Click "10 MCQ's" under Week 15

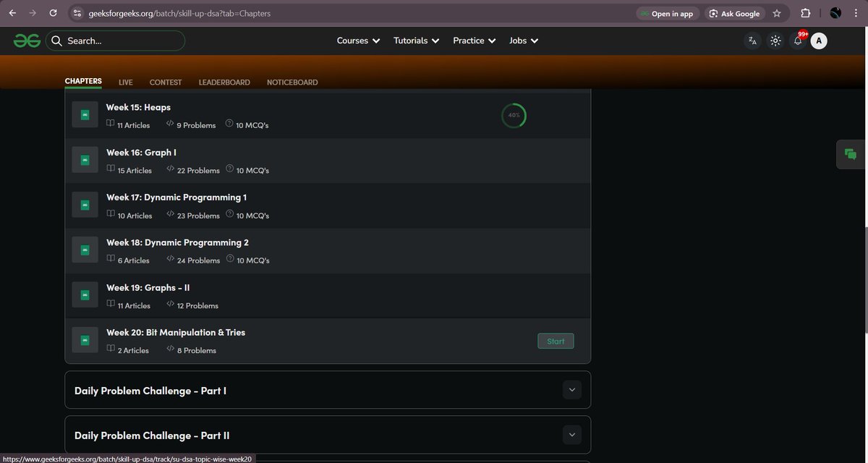pyautogui.click(x=252, y=125)
